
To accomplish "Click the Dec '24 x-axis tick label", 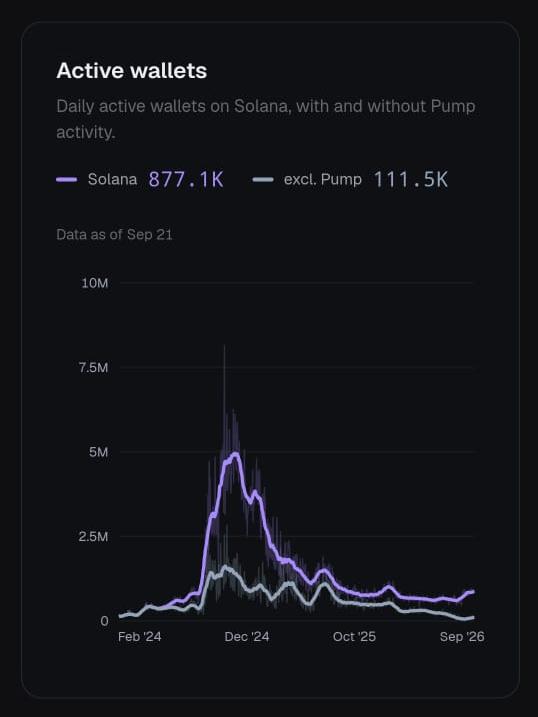I will pos(247,637).
